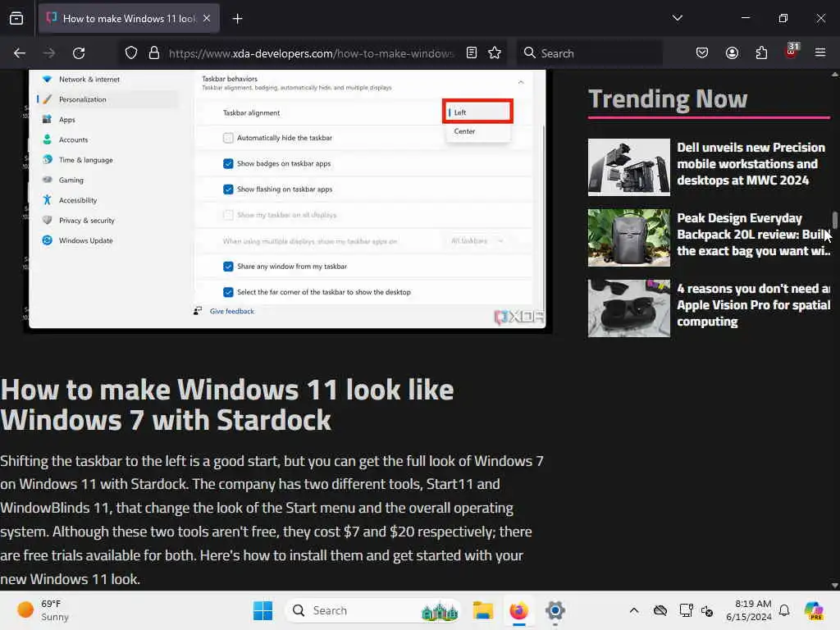840x630 pixels.
Task: Open the Windows Start button
Action: (262, 610)
